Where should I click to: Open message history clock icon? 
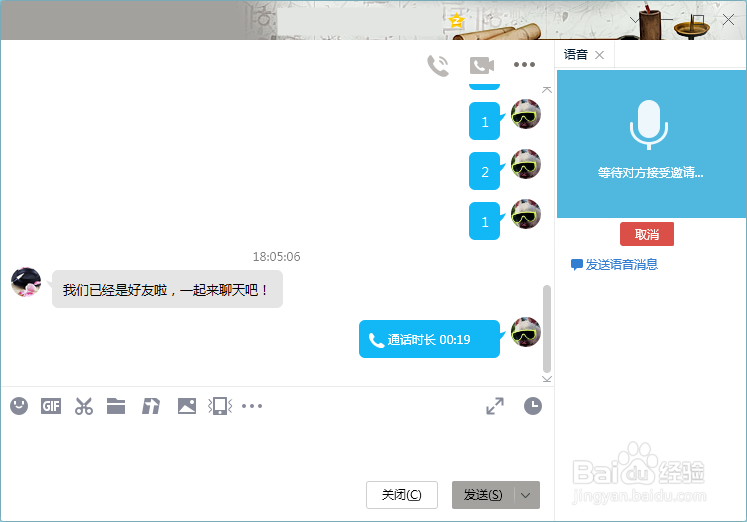click(533, 406)
